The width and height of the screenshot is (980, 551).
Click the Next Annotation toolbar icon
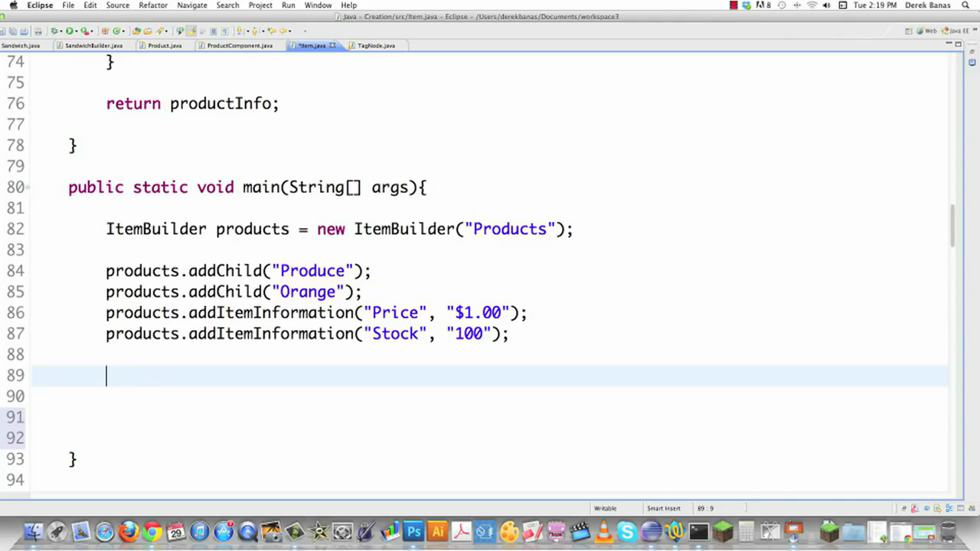pos(239,31)
